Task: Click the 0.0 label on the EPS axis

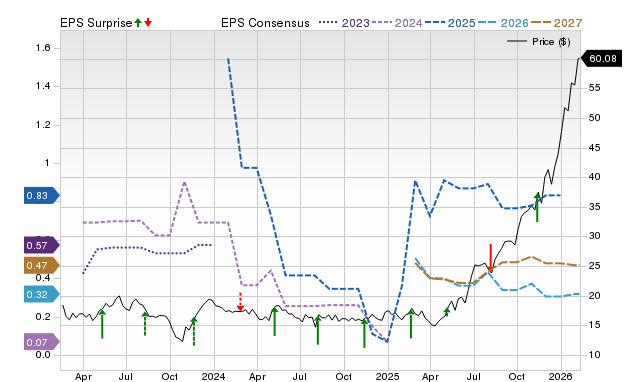Action: [x=43, y=355]
